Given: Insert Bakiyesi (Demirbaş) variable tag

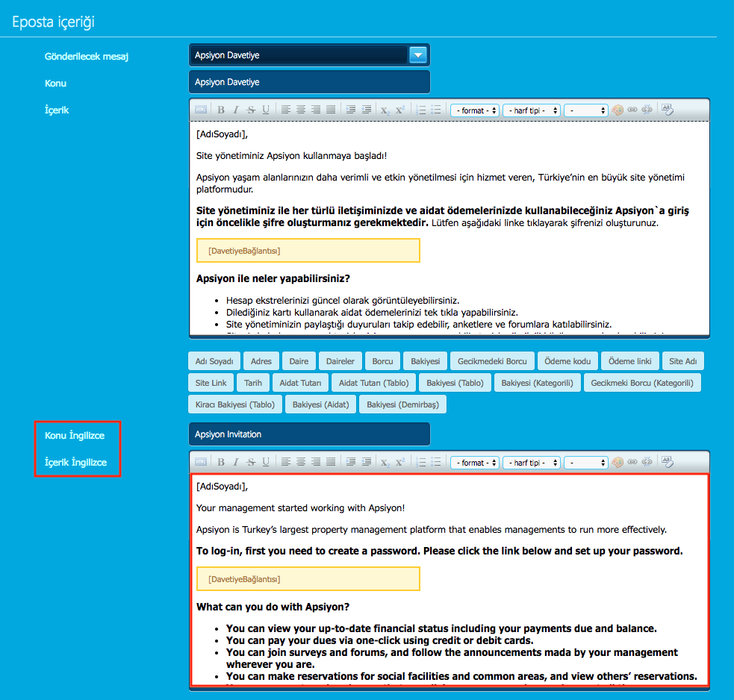Looking at the screenshot, I should point(402,404).
